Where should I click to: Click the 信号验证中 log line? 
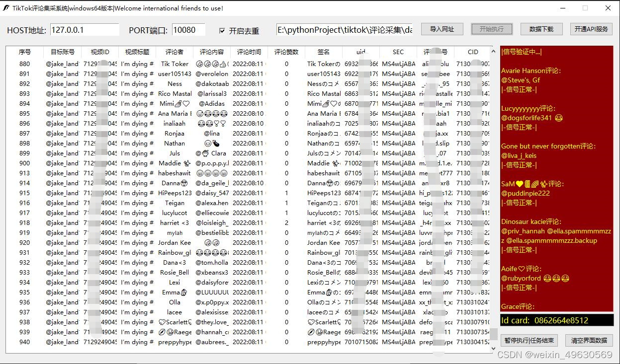click(x=521, y=52)
